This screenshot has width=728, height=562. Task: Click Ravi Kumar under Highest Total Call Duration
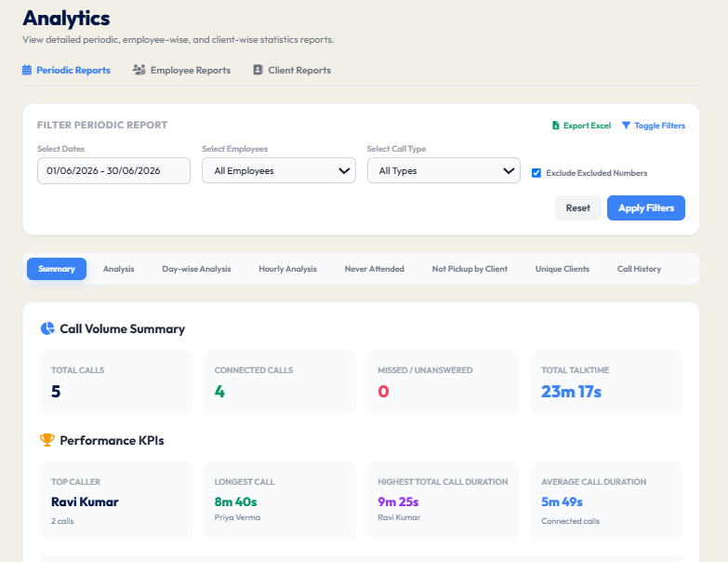pos(399,517)
